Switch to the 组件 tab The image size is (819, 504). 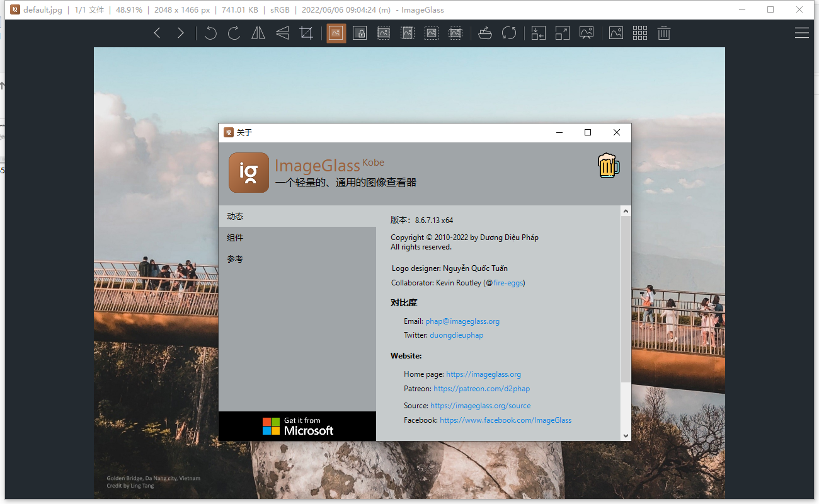(235, 238)
